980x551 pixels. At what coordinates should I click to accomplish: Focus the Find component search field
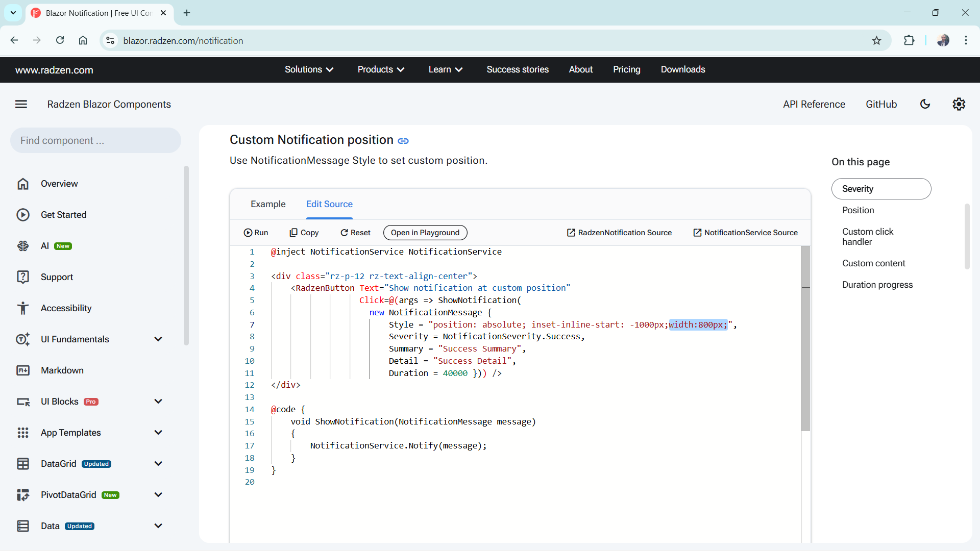pos(95,140)
